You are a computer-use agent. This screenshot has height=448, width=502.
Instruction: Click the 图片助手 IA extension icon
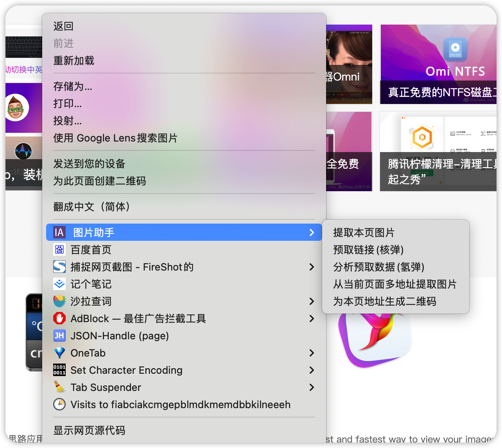(x=59, y=233)
